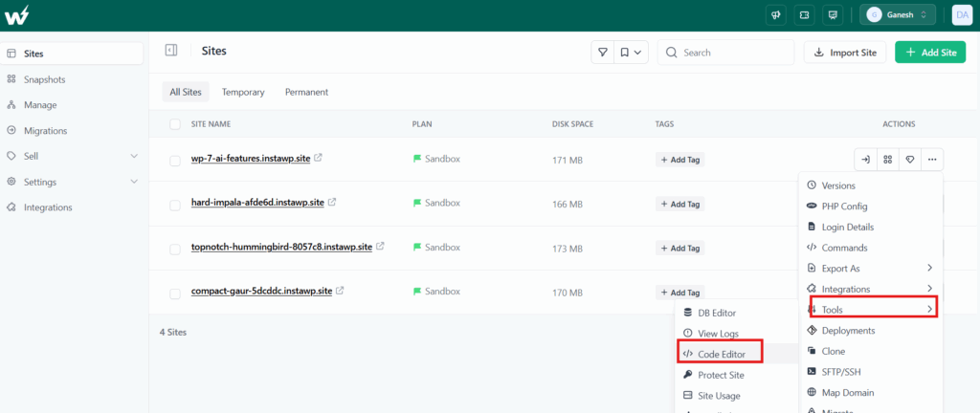Open the Ganesh team switcher dropdown

pos(898,15)
